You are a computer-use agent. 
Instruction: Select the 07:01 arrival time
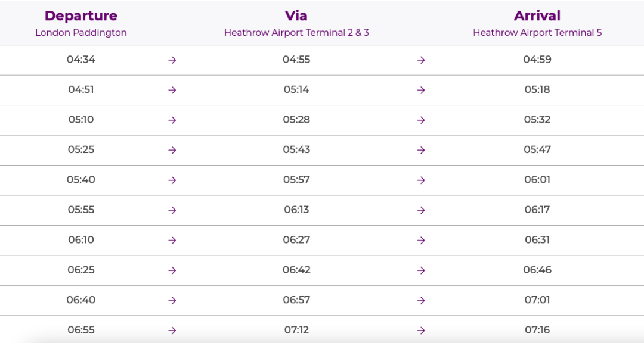(537, 300)
